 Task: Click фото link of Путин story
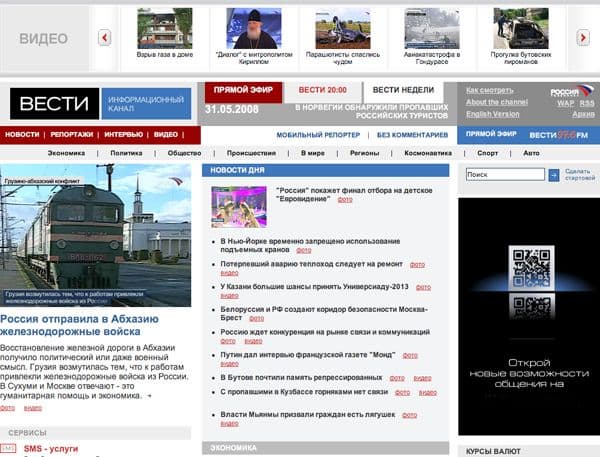tap(410, 356)
